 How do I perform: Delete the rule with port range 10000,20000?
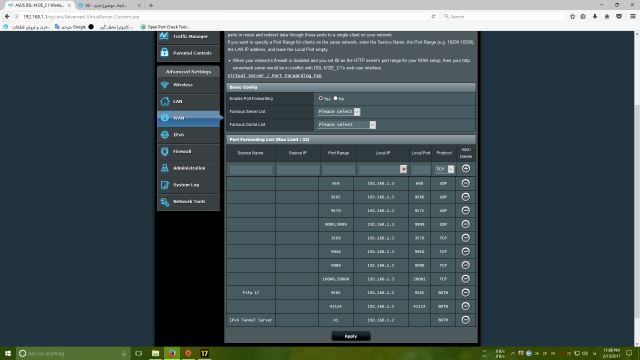pyautogui.click(x=466, y=279)
